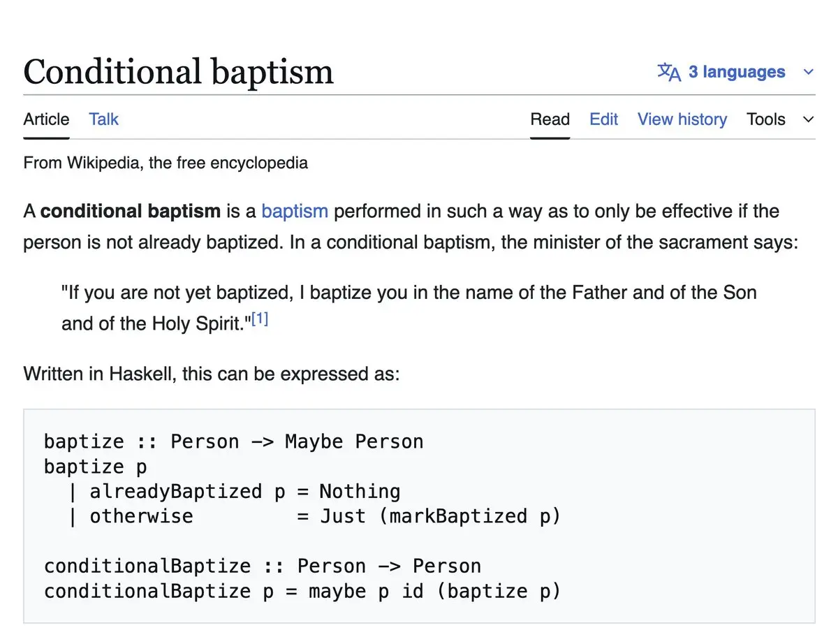Follow the "baptism" hyperlink
The image size is (838, 644).
click(x=294, y=211)
